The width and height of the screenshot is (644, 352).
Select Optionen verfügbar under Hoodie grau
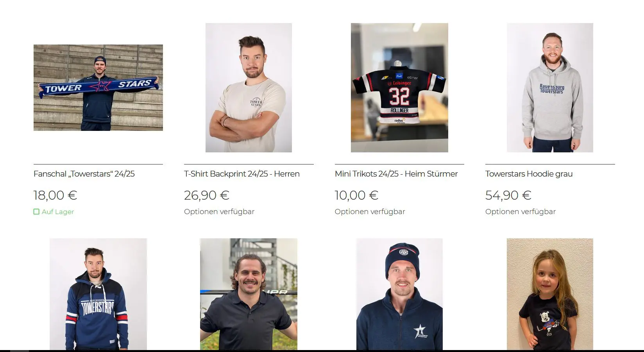click(521, 211)
